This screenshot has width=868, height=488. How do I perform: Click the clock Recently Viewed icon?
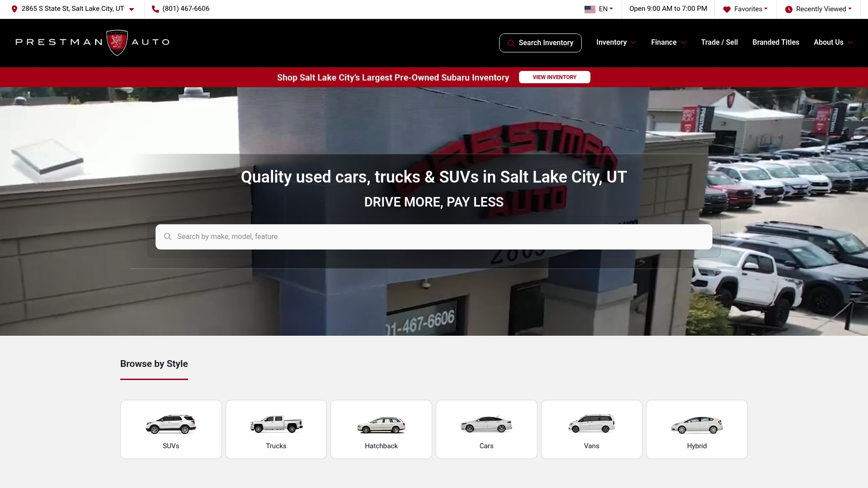point(788,9)
